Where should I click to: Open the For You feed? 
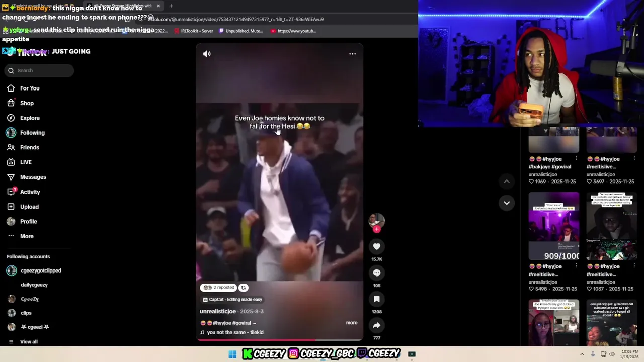coord(30,88)
